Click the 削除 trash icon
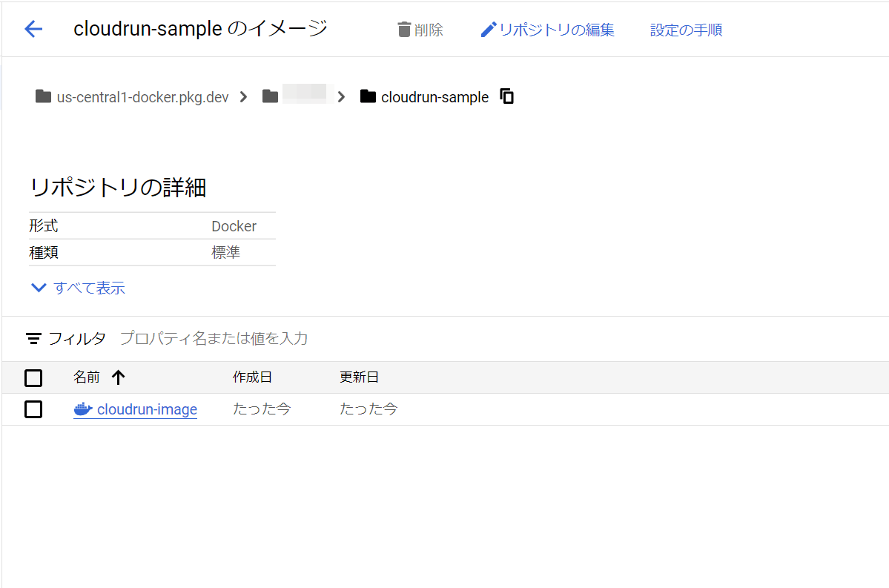The height and width of the screenshot is (588, 889). pos(403,29)
